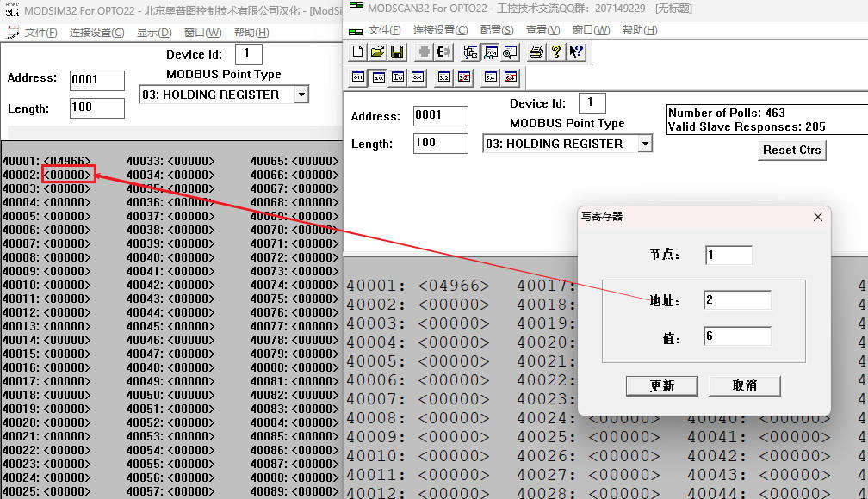Open the 显示(D) menu in ModSim

tap(154, 33)
